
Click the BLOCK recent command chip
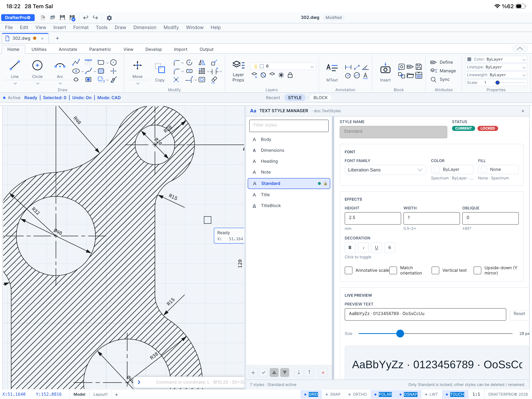point(320,97)
